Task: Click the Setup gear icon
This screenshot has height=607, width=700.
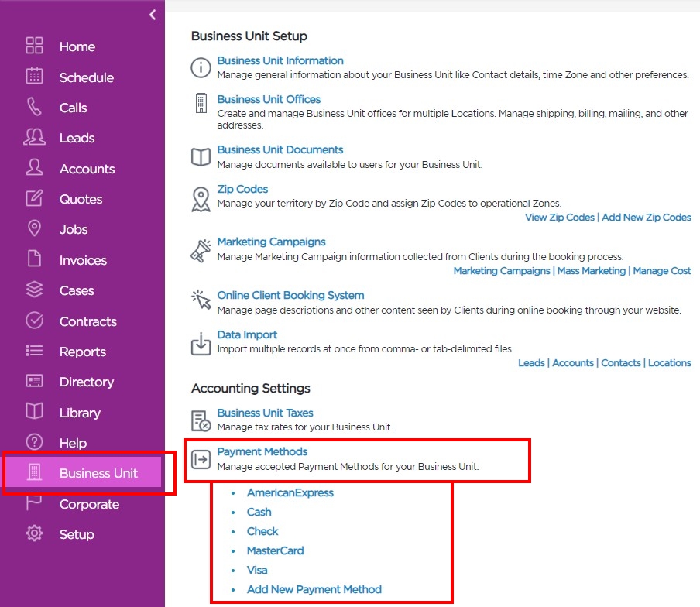Action: coord(34,533)
